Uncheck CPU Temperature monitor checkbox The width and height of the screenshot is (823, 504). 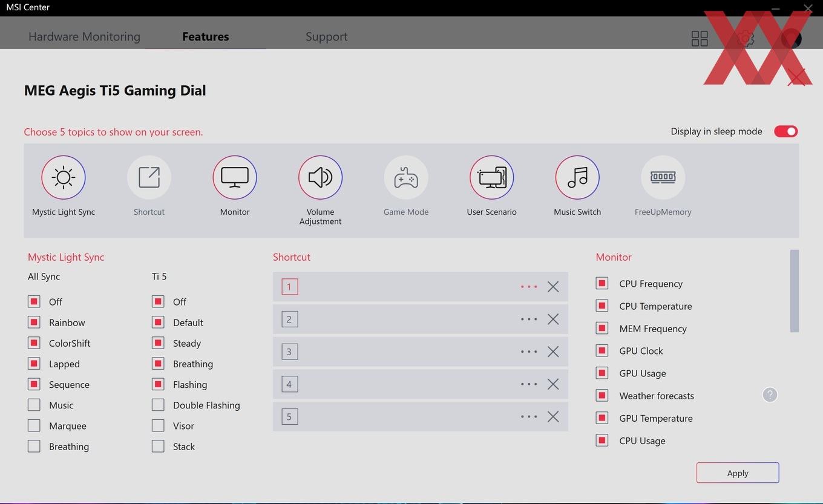click(602, 306)
